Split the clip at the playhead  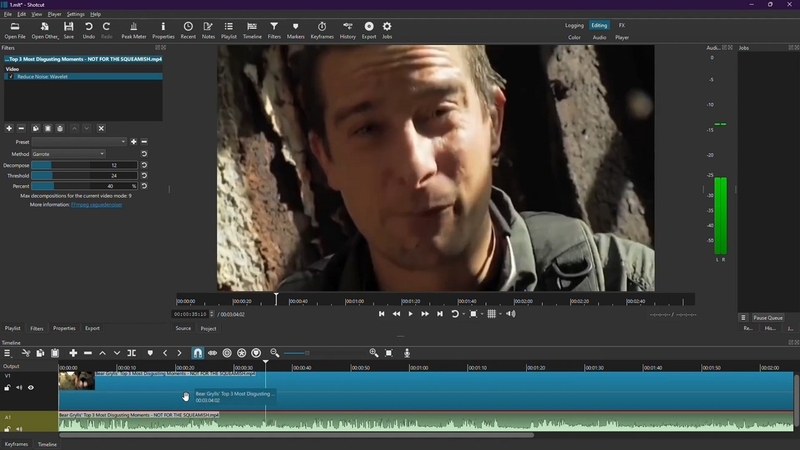(x=132, y=353)
